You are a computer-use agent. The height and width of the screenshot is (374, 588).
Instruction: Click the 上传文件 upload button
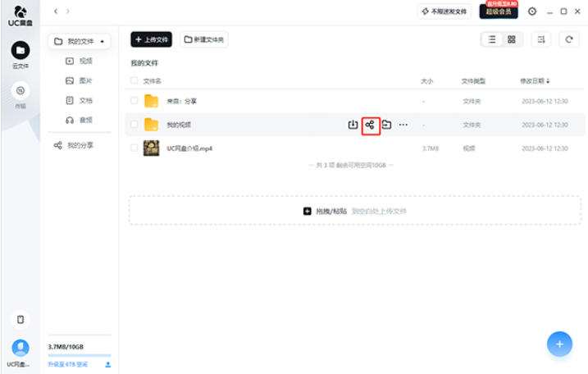(x=151, y=39)
